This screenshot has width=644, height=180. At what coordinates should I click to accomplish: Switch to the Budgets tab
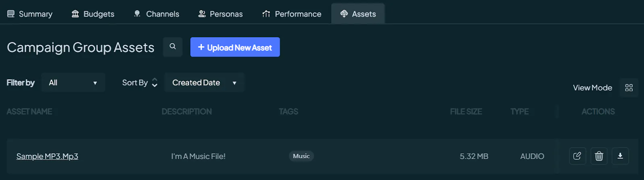tap(93, 14)
